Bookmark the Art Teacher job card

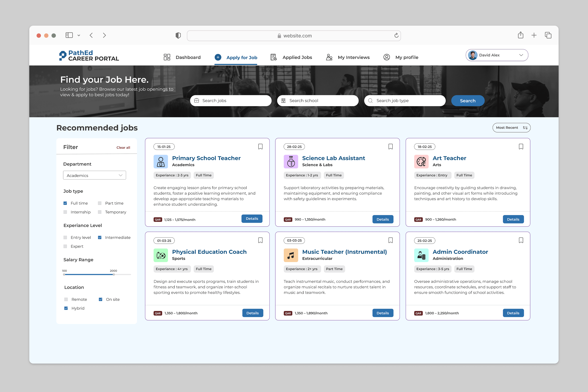click(521, 147)
